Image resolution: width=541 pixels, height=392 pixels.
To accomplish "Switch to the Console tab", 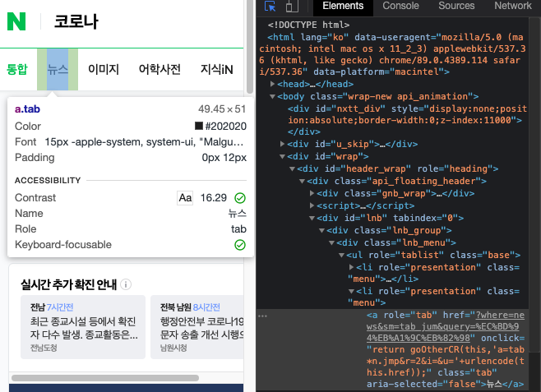I will (x=400, y=6).
